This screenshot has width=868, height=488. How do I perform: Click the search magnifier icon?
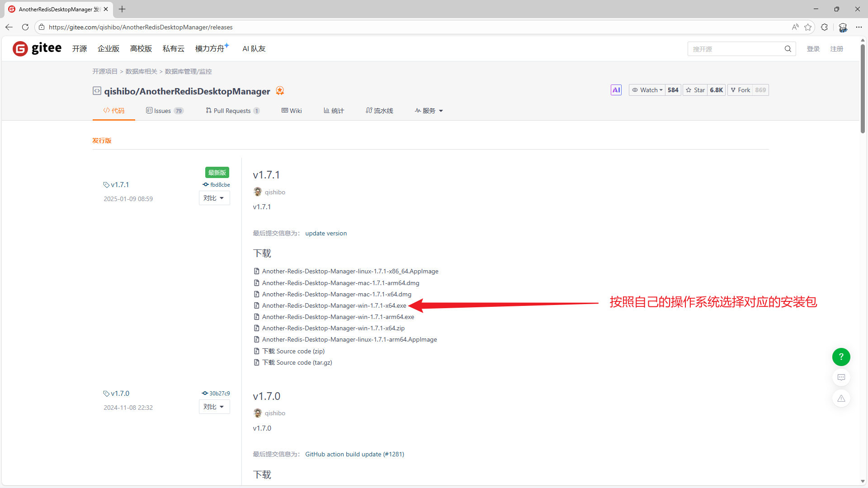[x=788, y=49]
